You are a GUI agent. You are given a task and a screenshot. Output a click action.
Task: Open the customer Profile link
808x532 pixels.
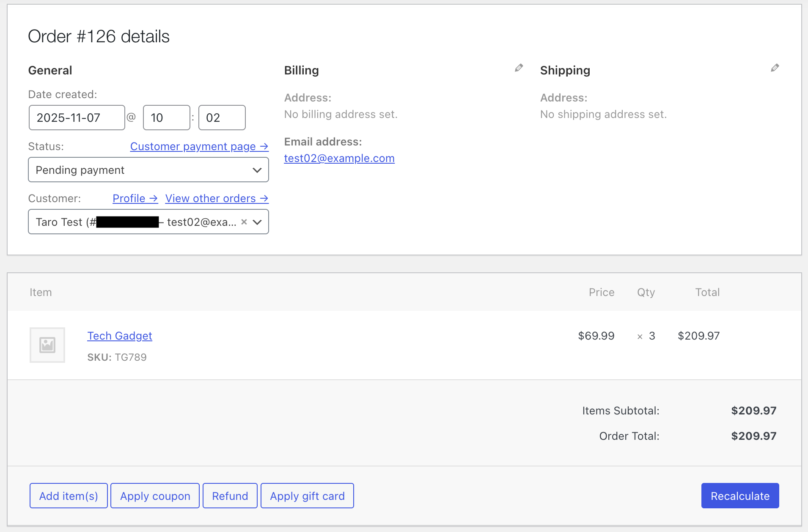click(135, 198)
